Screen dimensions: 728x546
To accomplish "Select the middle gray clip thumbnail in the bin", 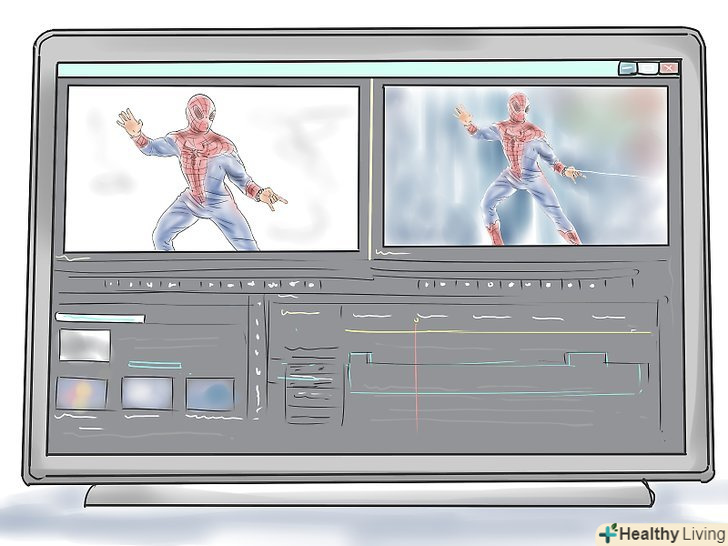I will [147, 392].
